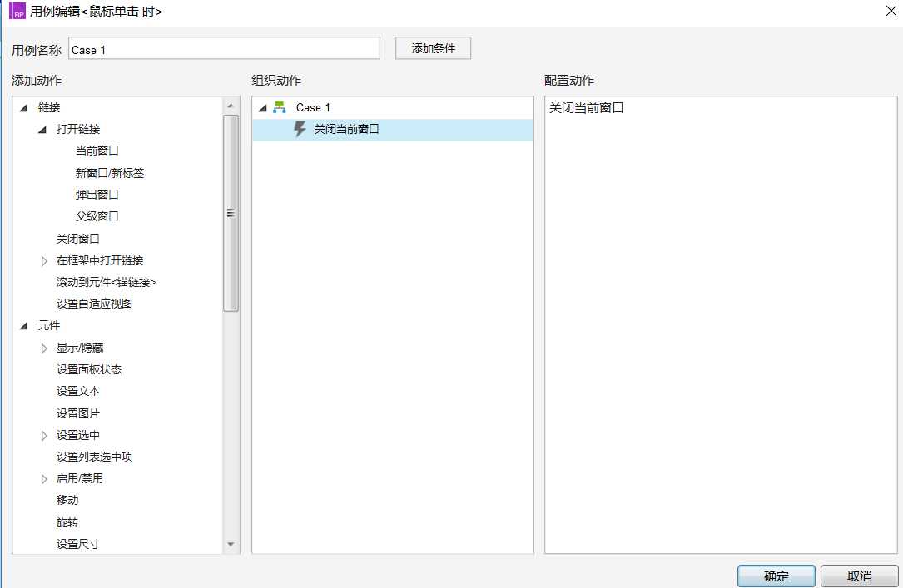Select 设置面板状态 action
This screenshot has width=903, height=588.
pos(89,369)
